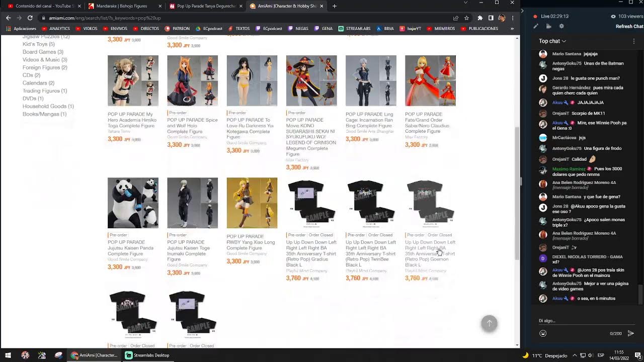Open the clock showing 11:55
This screenshot has width=644, height=362.
(x=619, y=355)
